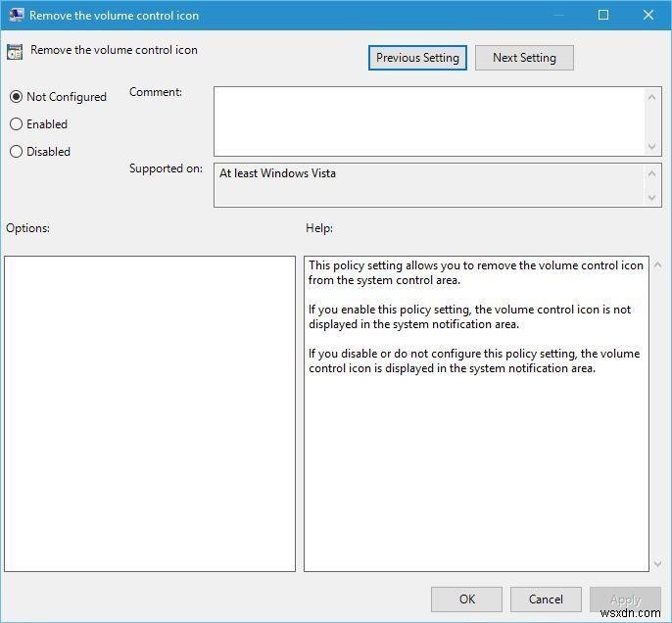Go to Previous Setting

point(417,58)
